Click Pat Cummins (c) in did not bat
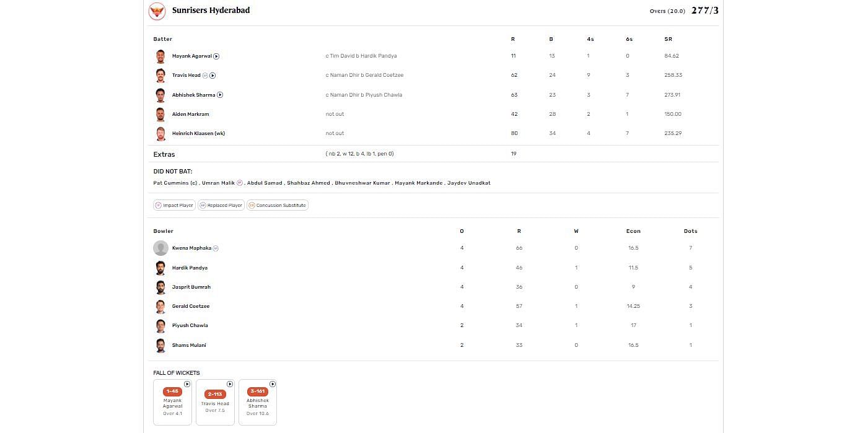The width and height of the screenshot is (868, 433). (x=175, y=183)
